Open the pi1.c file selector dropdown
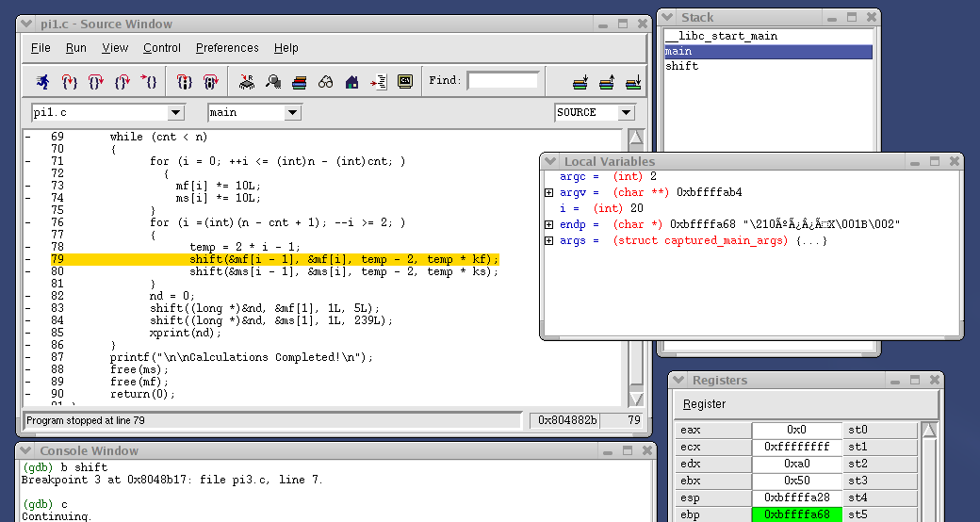 tap(175, 112)
